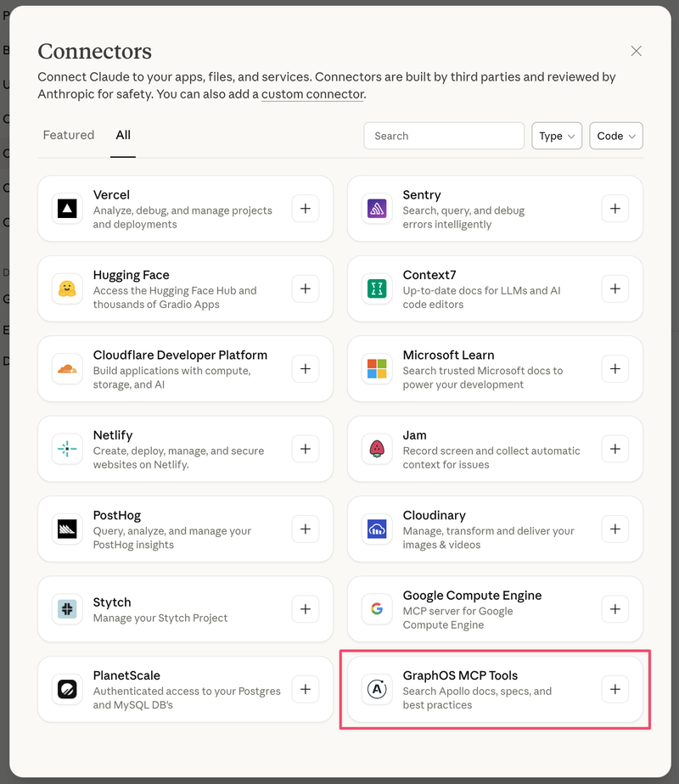This screenshot has height=784, width=679.
Task: Click the GraphOS MCP Tools icon
Action: pyautogui.click(x=378, y=689)
